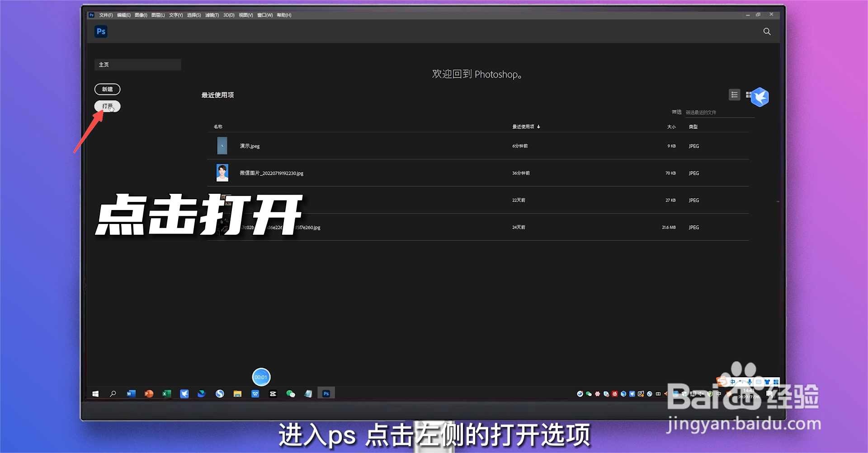Click the 21.6 MB size value
The height and width of the screenshot is (453, 868).
point(669,227)
